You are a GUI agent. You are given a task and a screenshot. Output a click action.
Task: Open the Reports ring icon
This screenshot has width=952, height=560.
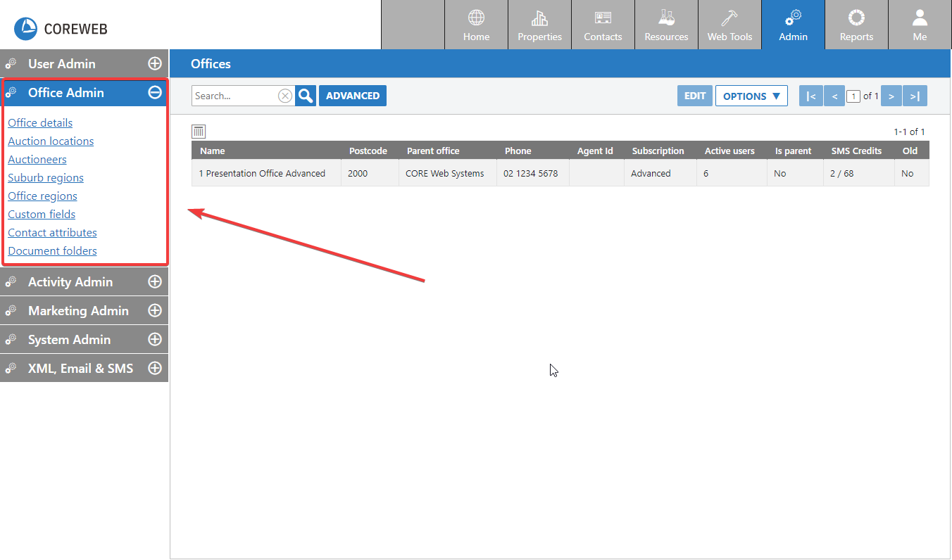(856, 18)
